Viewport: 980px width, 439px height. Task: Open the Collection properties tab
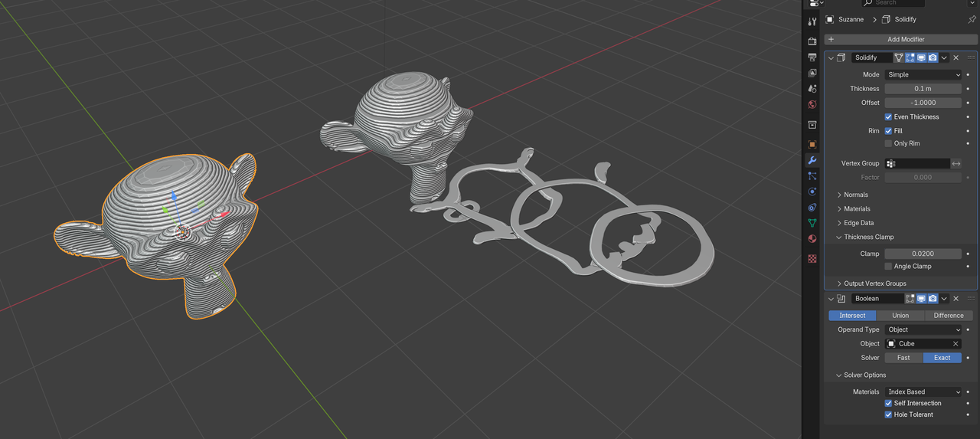coord(812,125)
